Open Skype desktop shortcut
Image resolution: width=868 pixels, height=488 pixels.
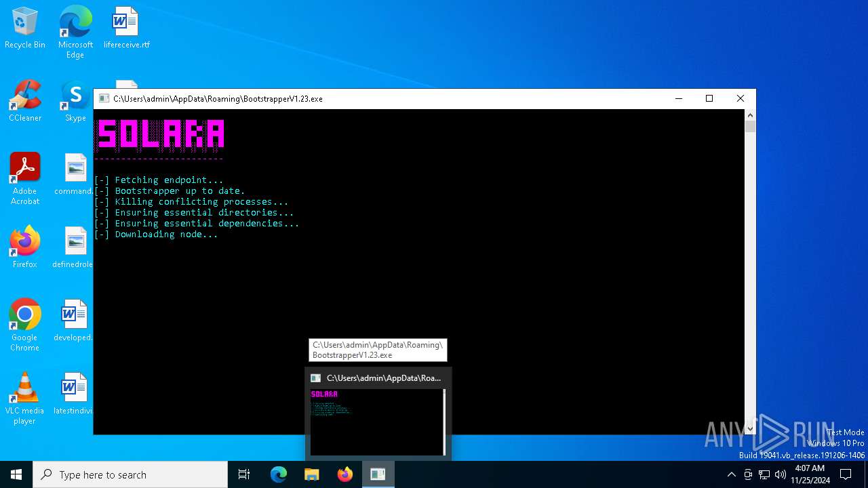tap(75, 101)
